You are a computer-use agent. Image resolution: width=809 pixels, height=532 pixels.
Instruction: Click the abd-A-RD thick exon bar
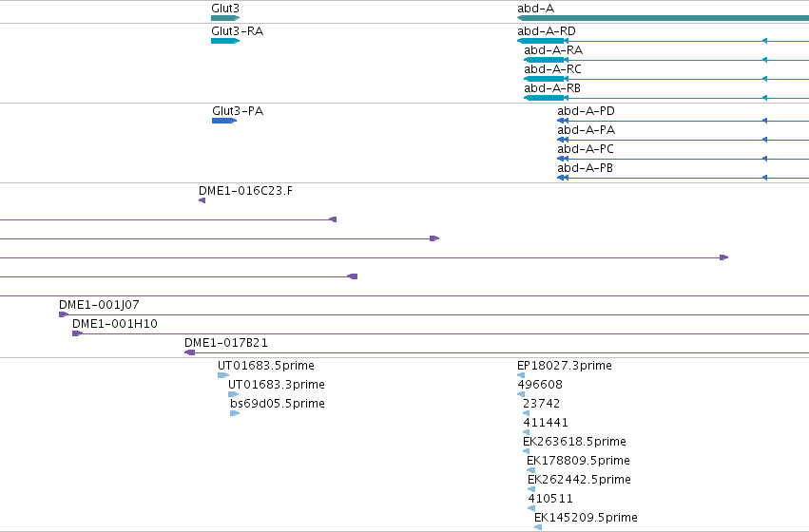541,41
